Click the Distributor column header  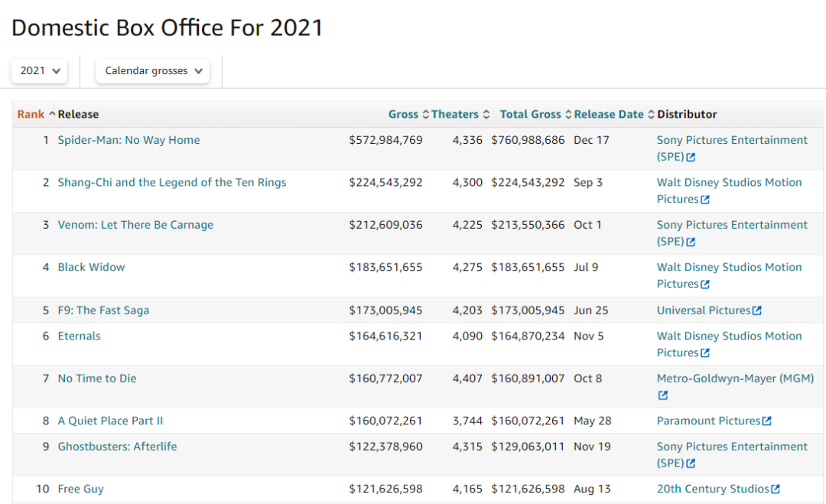(687, 115)
